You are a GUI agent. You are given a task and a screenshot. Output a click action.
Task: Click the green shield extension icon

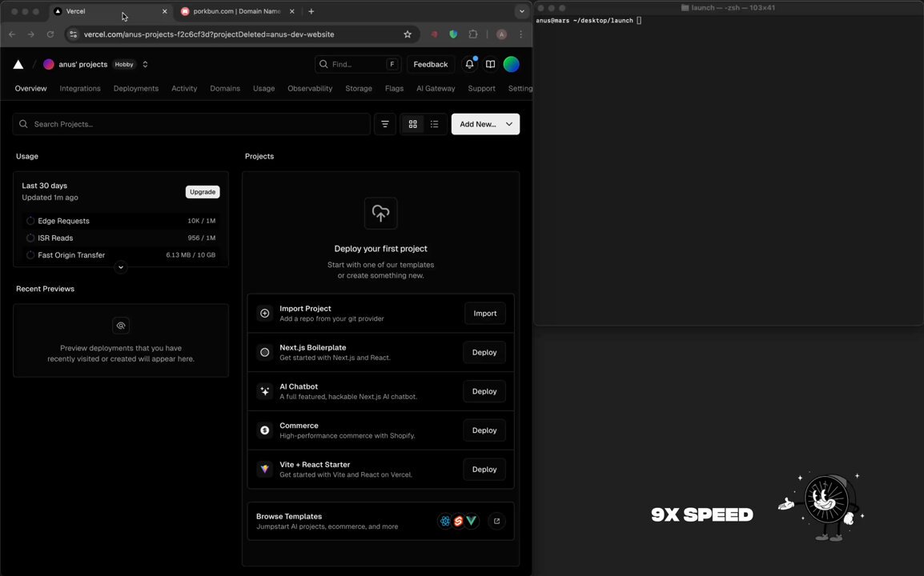point(453,34)
